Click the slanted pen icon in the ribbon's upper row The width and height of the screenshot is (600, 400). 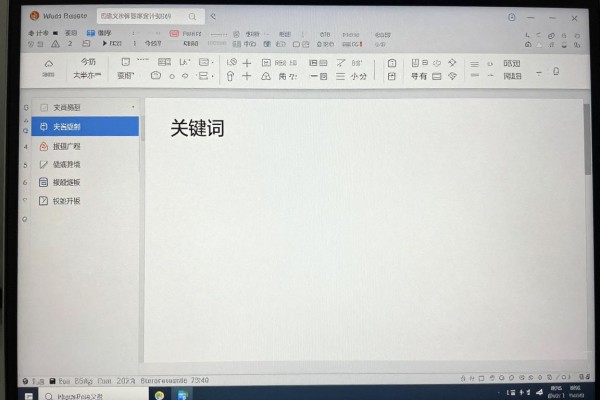pyautogui.click(x=341, y=63)
